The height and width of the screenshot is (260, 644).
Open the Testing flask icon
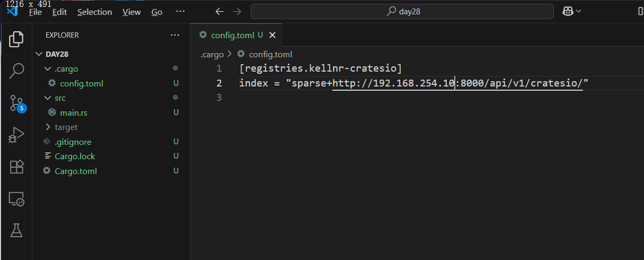tap(16, 230)
